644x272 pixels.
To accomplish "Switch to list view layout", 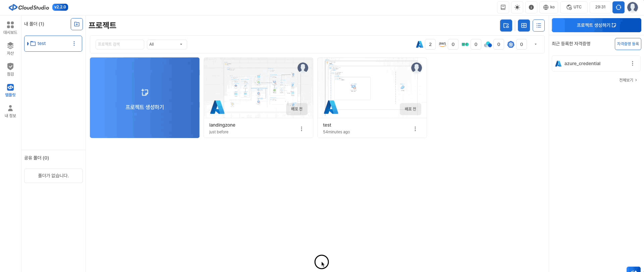I will tap(538, 26).
